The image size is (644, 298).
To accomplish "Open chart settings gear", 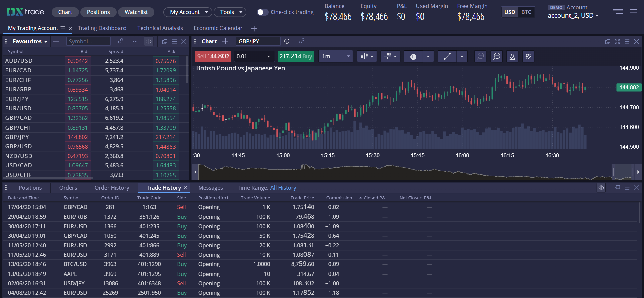I will tap(528, 56).
